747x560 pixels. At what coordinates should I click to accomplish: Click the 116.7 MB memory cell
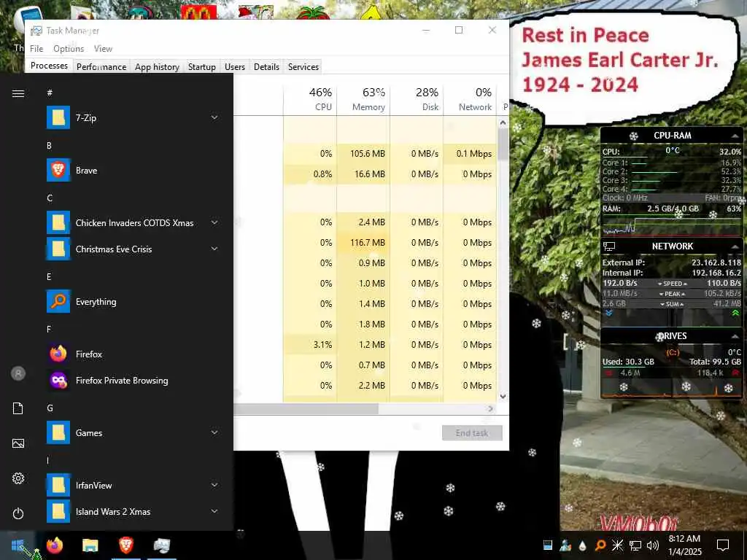pyautogui.click(x=363, y=242)
